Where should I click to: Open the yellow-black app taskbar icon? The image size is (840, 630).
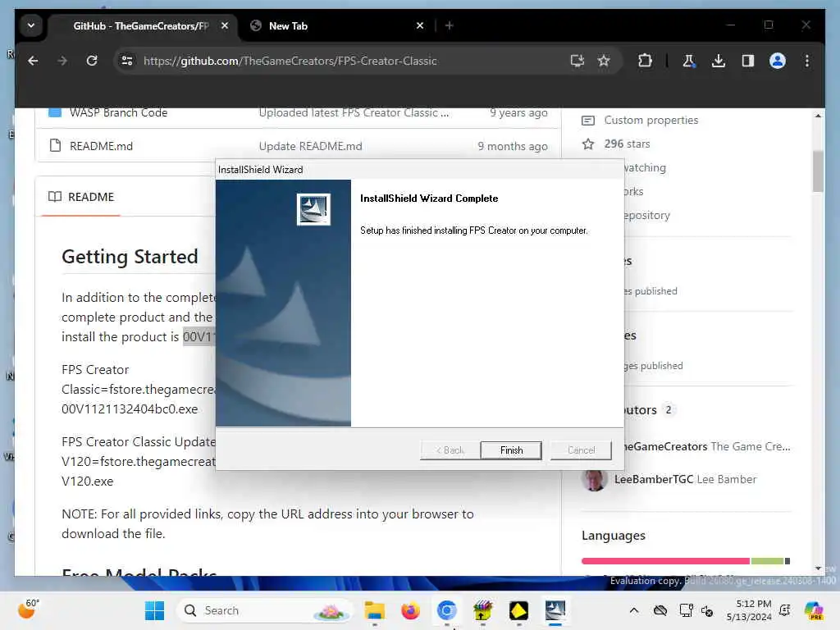(x=518, y=610)
